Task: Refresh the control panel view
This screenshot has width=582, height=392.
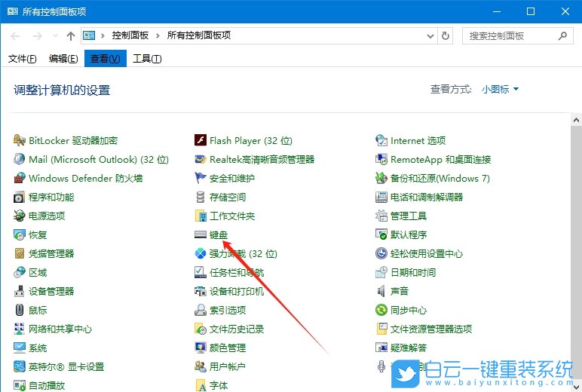Action: (445, 36)
